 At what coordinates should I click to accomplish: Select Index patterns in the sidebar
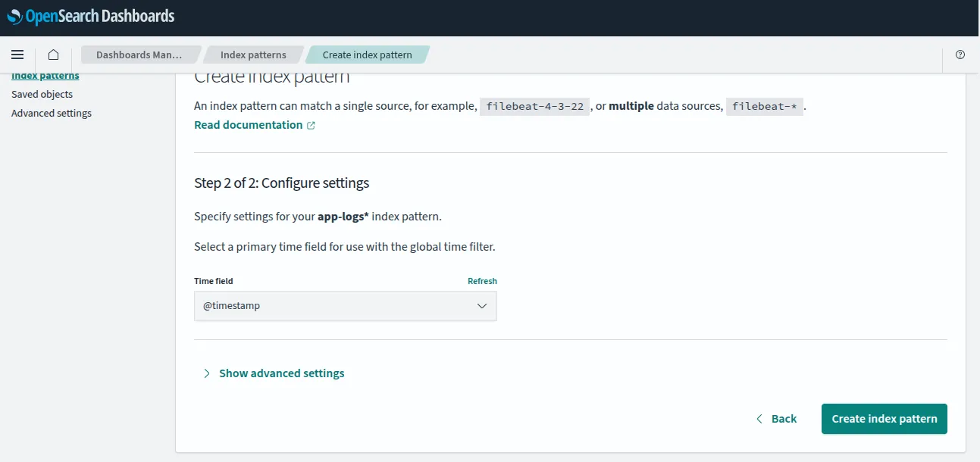45,76
